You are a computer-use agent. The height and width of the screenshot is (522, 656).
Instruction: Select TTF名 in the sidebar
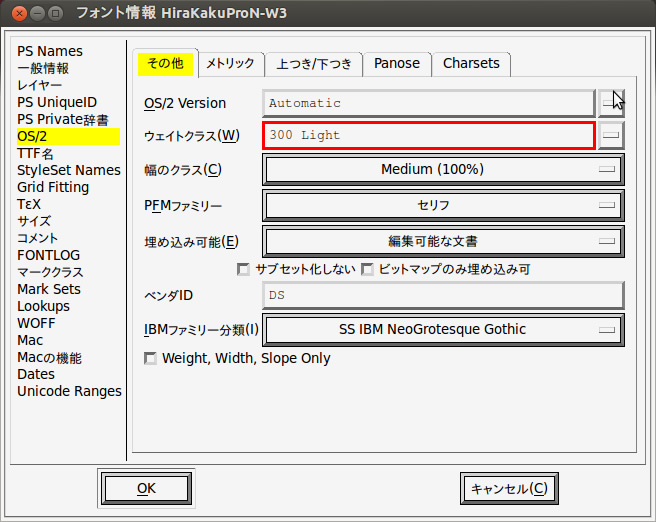[35, 154]
